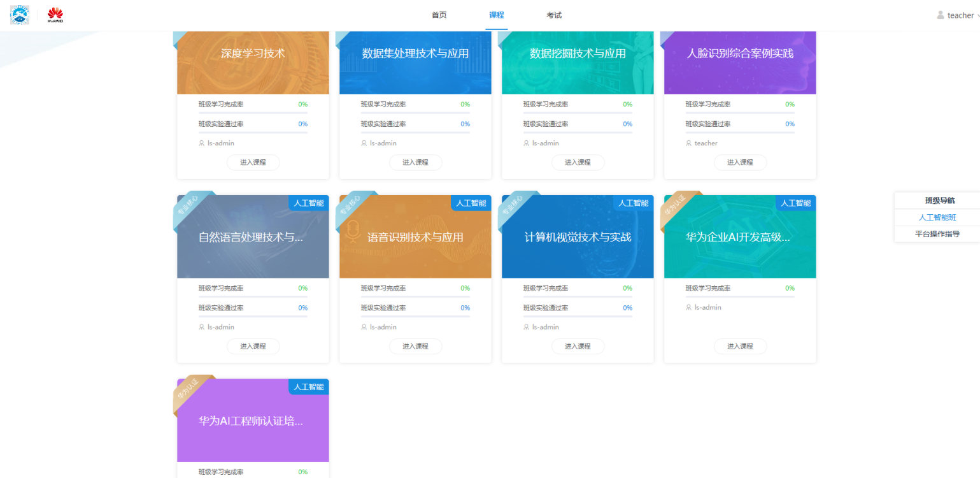Enter the 深度学习技术 course via 进入课程
The width and height of the screenshot is (980, 478).
click(253, 163)
